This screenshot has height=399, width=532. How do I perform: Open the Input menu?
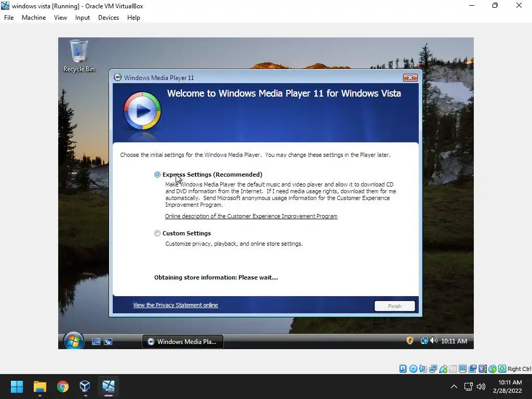point(83,18)
